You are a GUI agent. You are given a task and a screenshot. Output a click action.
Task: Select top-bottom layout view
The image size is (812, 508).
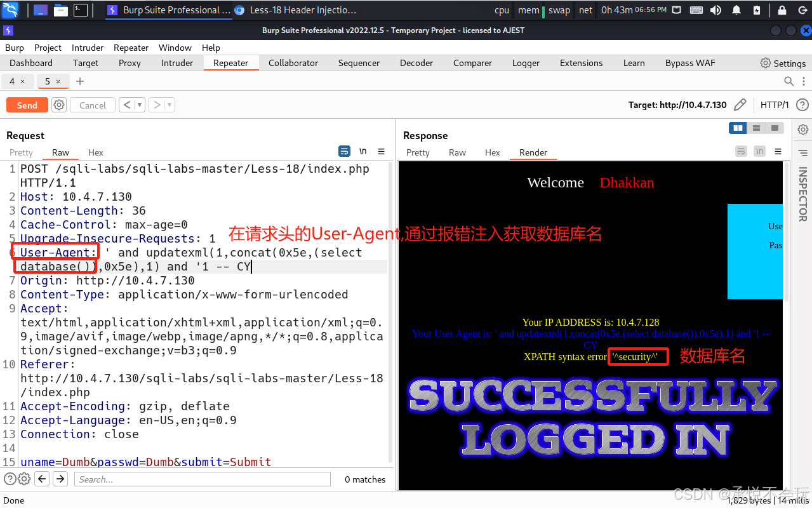tap(756, 128)
